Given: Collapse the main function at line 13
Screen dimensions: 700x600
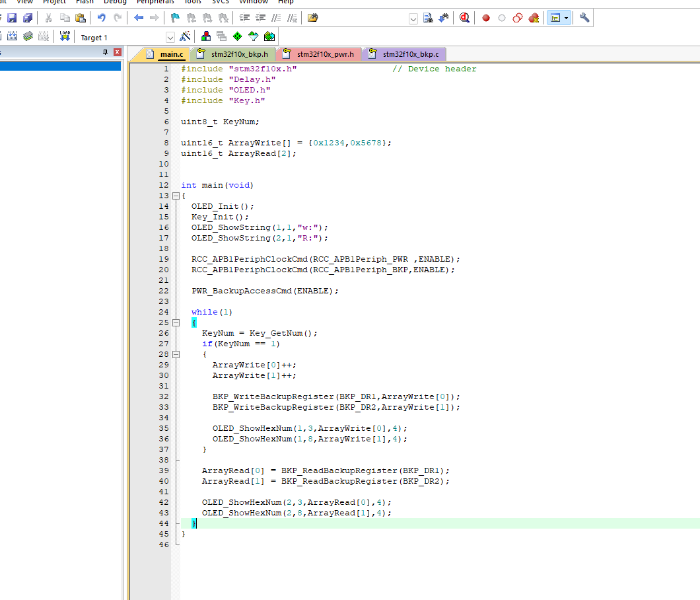Looking at the screenshot, I should 176,196.
